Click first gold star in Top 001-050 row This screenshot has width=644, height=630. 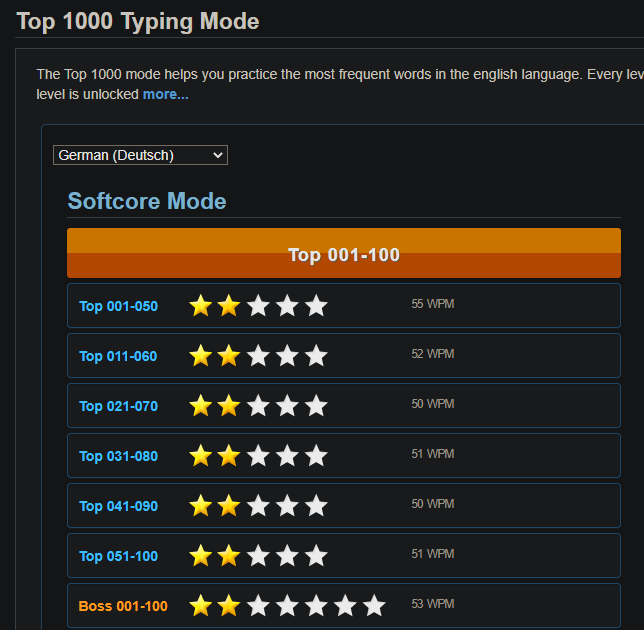tap(201, 306)
